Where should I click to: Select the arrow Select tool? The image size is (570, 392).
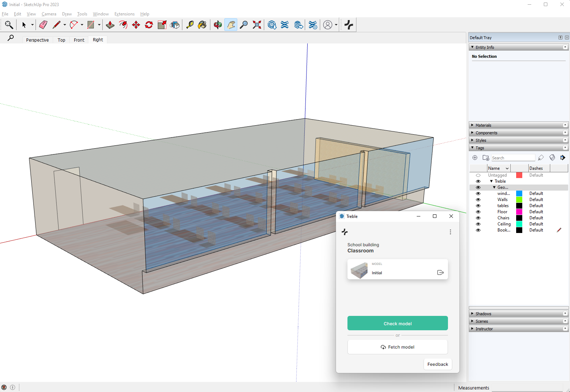pyautogui.click(x=24, y=25)
